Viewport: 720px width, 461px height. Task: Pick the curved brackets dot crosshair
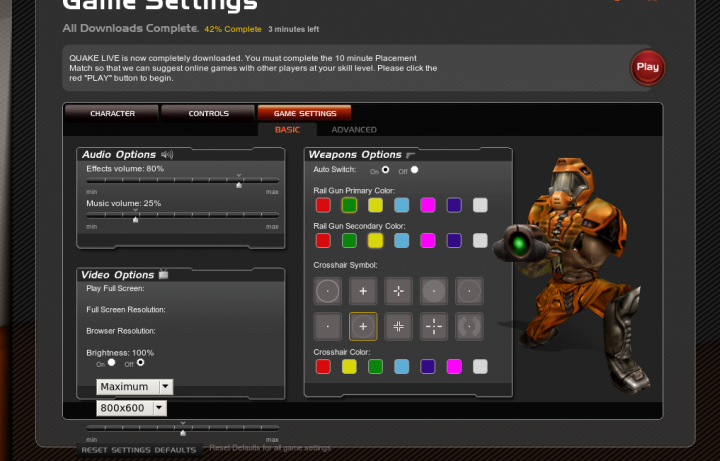[x=469, y=326]
